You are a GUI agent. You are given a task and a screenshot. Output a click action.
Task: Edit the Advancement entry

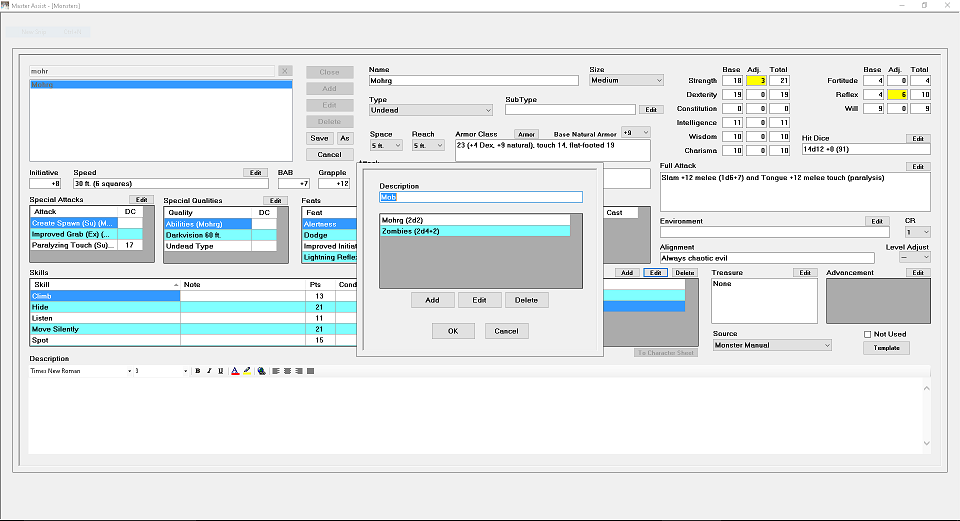918,272
